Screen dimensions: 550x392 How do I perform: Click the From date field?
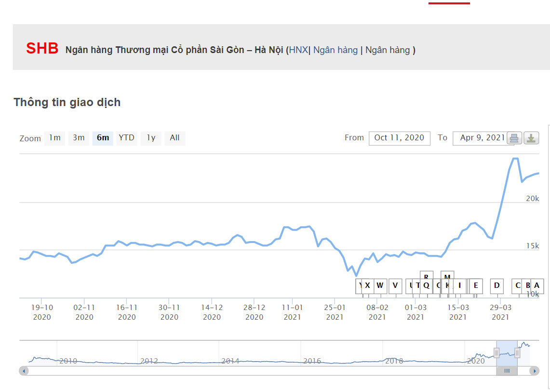[399, 138]
